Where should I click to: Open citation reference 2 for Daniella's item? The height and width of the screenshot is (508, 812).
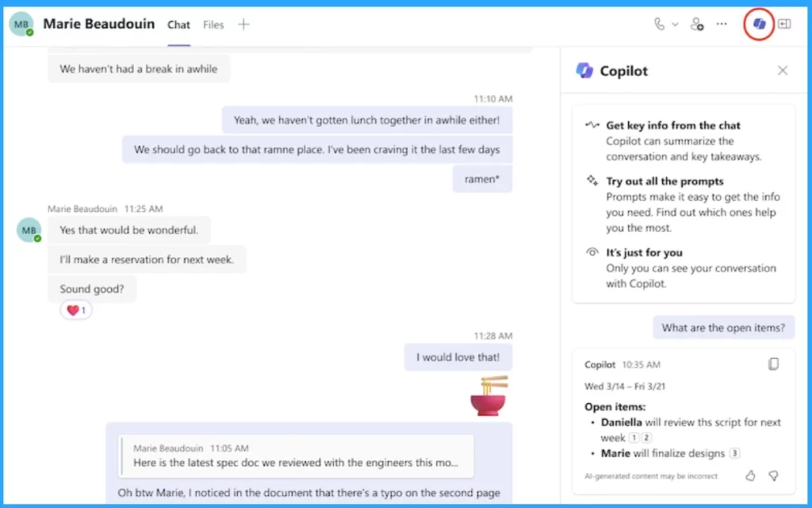(x=646, y=437)
